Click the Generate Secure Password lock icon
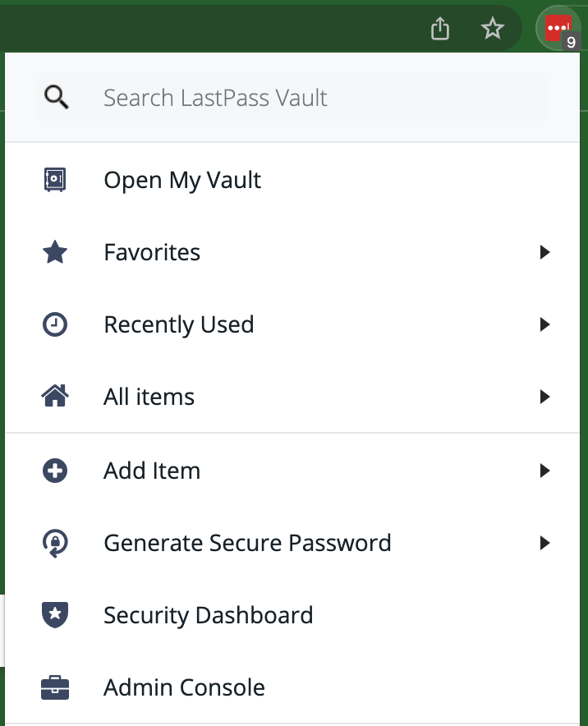The height and width of the screenshot is (726, 588). 55,543
